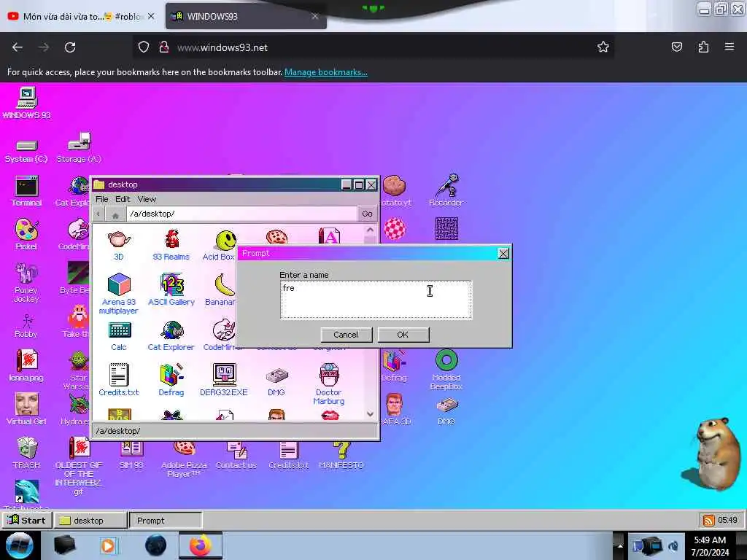Open ASCII Gallery in desktop window
Viewport: 747px width, 560px height.
coord(171,289)
